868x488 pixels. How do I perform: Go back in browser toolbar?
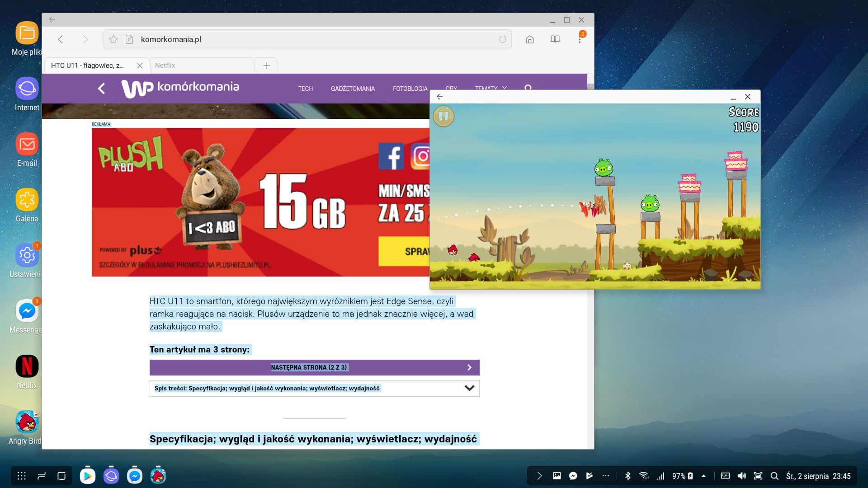point(61,39)
